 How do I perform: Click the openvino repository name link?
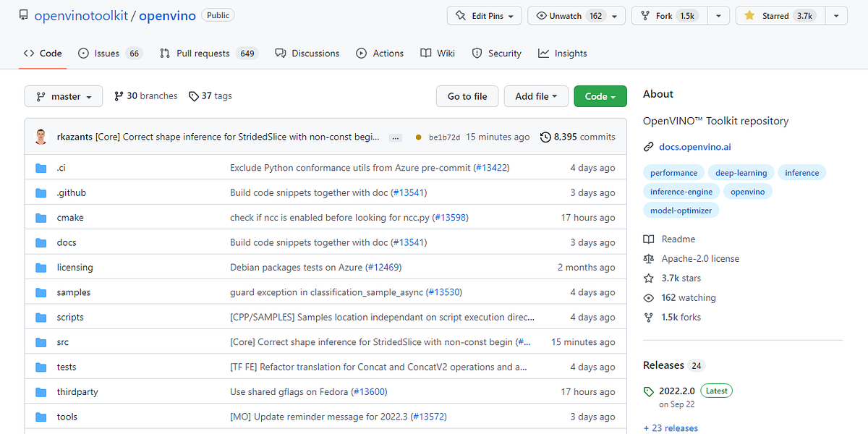167,15
